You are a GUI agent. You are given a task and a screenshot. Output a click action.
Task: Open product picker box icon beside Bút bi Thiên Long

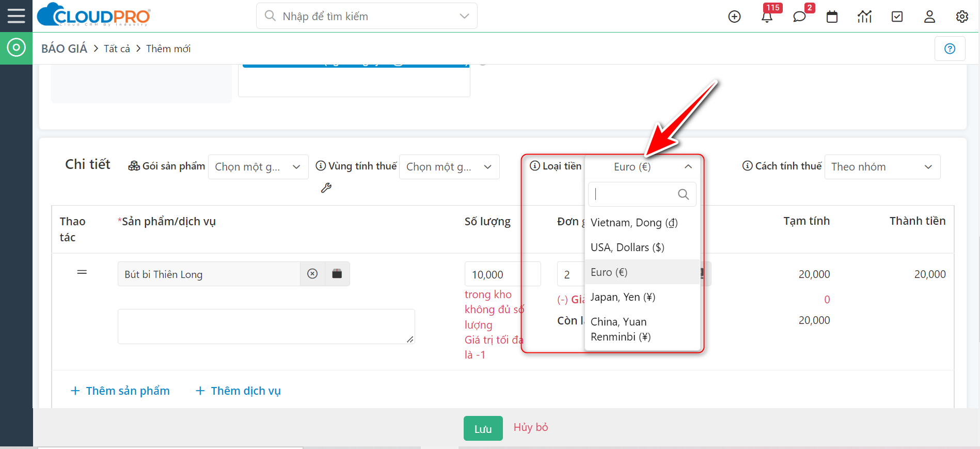(337, 274)
